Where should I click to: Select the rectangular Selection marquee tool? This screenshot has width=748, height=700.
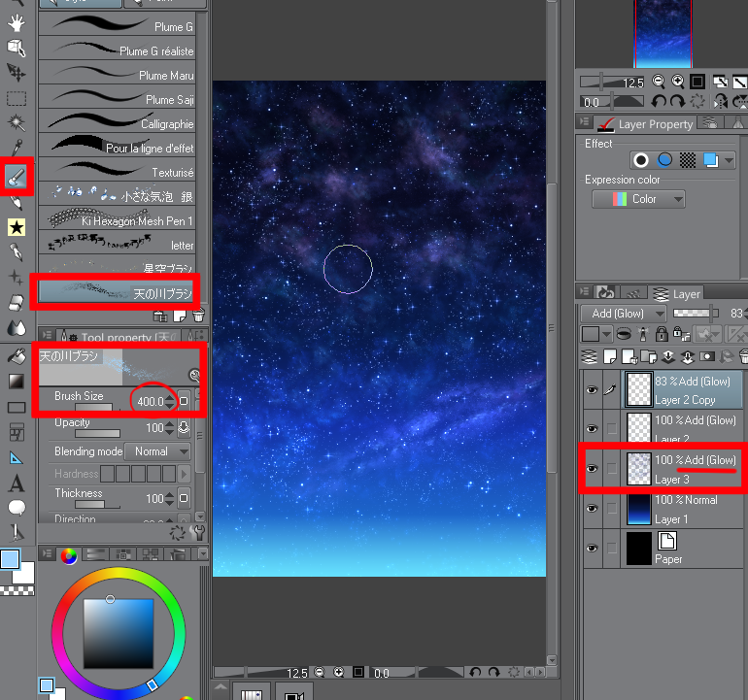(17, 98)
